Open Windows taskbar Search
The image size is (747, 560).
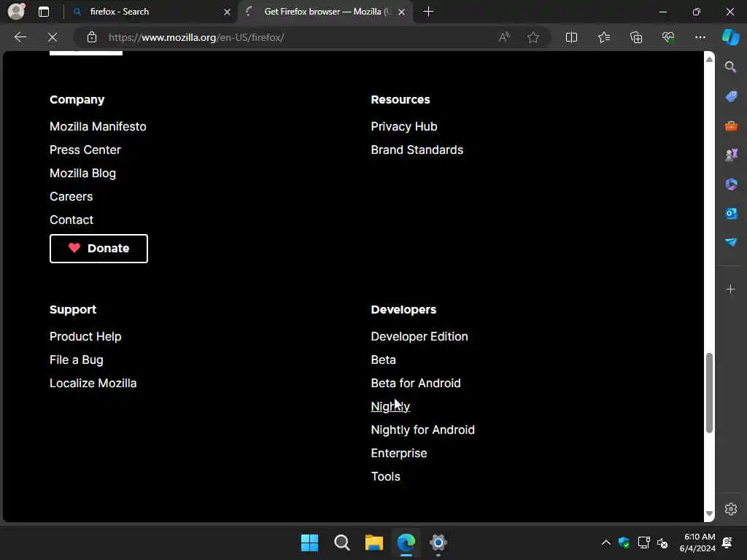[x=342, y=542]
